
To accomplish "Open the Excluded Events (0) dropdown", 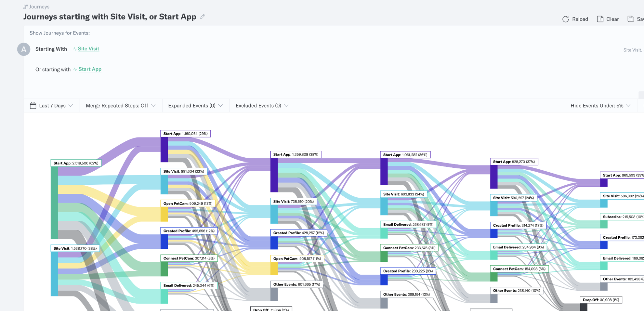I will click(262, 106).
